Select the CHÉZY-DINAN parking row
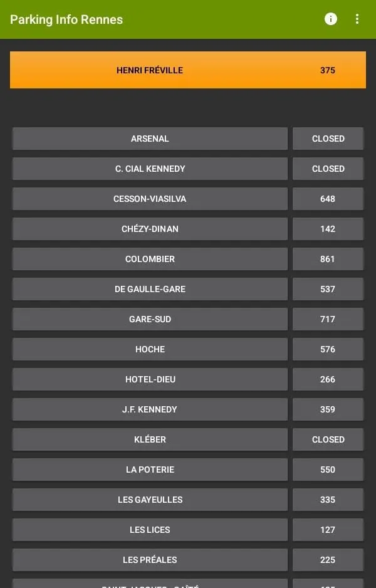This screenshot has width=376, height=588. coord(150,229)
